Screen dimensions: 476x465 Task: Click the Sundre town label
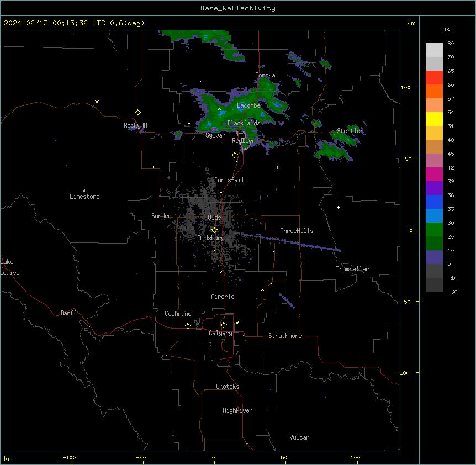[x=161, y=216]
